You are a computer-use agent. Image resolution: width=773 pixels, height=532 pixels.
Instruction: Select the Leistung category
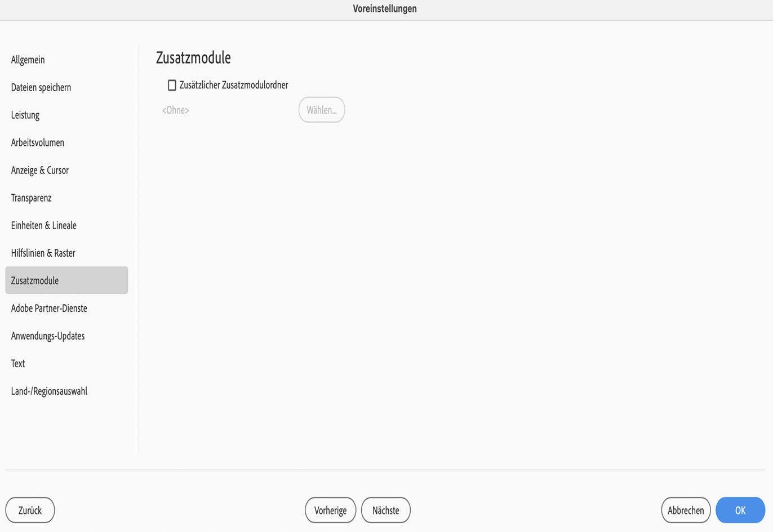pos(66,115)
